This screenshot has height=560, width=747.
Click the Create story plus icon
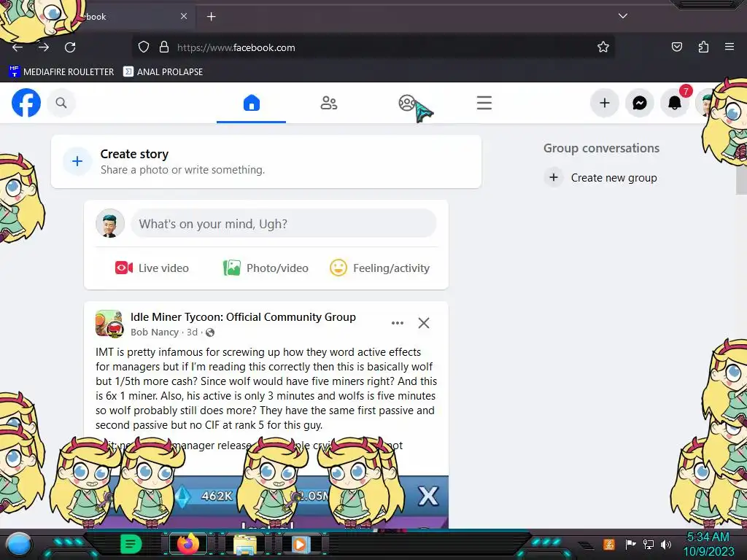(77, 161)
